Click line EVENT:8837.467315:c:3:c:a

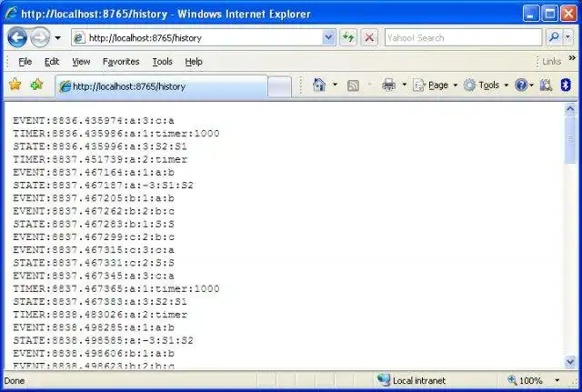tap(94, 250)
